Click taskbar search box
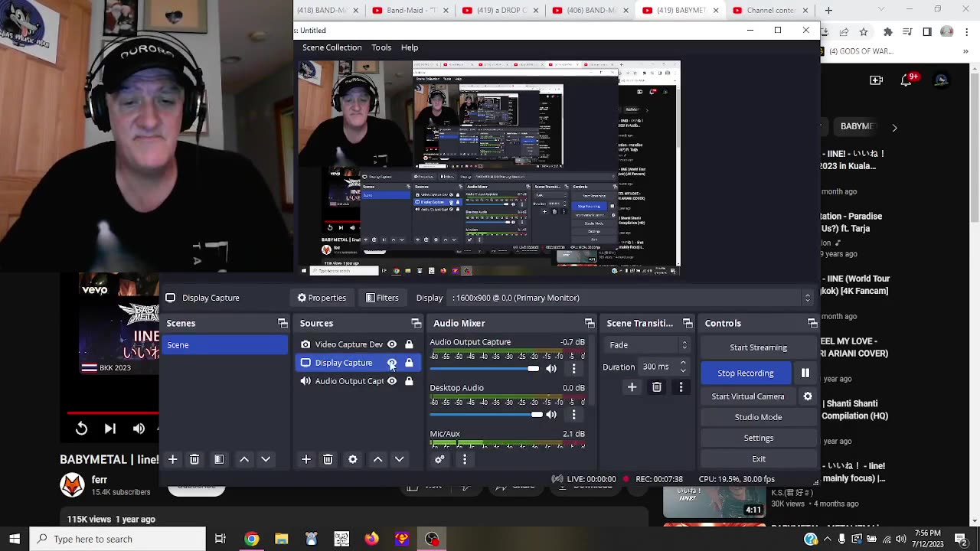The image size is (980, 551). (x=118, y=539)
